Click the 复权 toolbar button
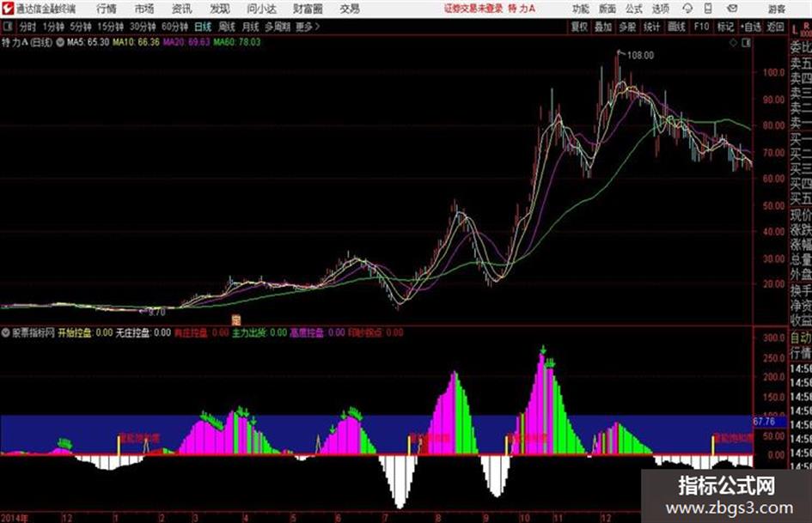The width and height of the screenshot is (812, 523). click(x=579, y=27)
